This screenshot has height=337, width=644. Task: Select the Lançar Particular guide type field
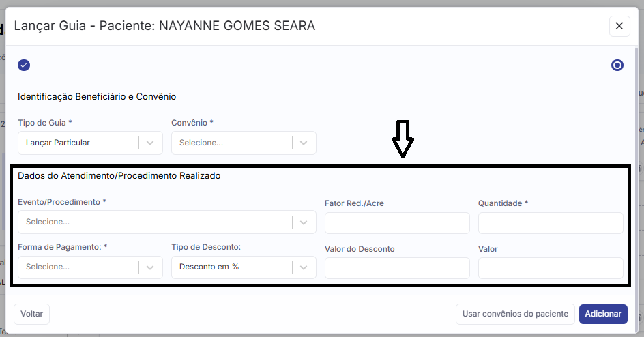click(78, 143)
